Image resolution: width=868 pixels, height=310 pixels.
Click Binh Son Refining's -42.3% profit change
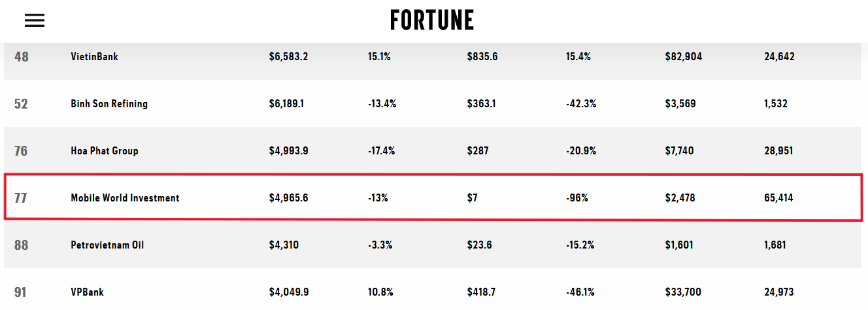(x=580, y=104)
